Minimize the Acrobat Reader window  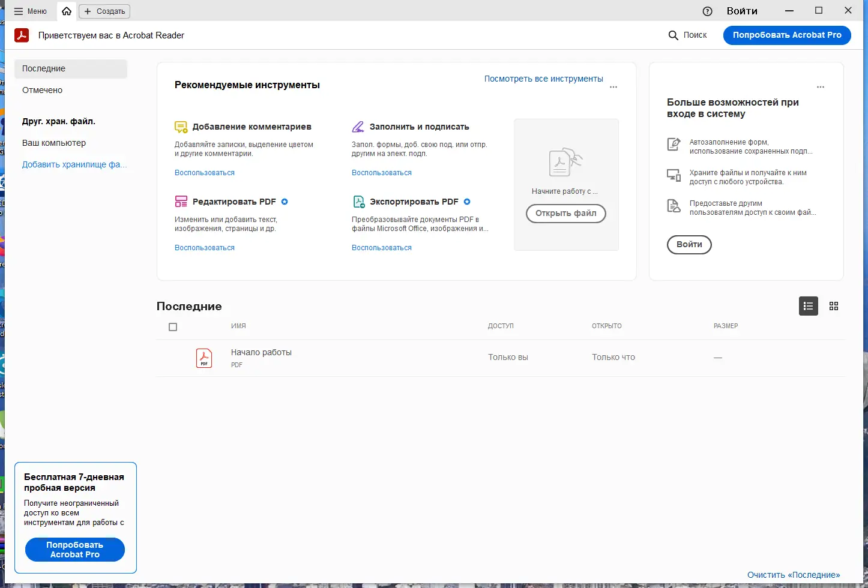[789, 11]
